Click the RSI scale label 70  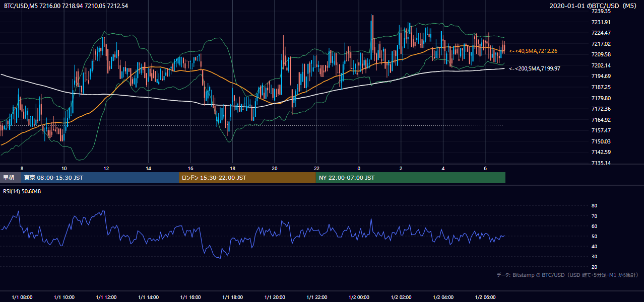[x=594, y=216]
